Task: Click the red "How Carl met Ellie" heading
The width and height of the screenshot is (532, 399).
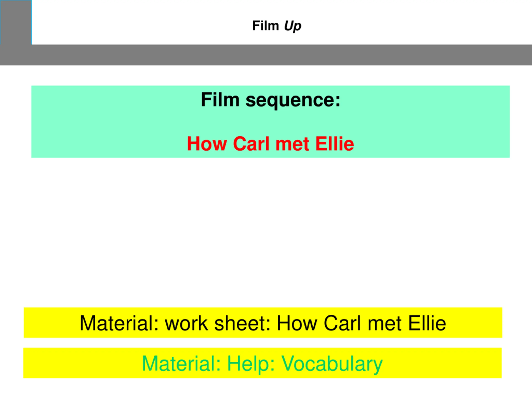Action: 271,144
